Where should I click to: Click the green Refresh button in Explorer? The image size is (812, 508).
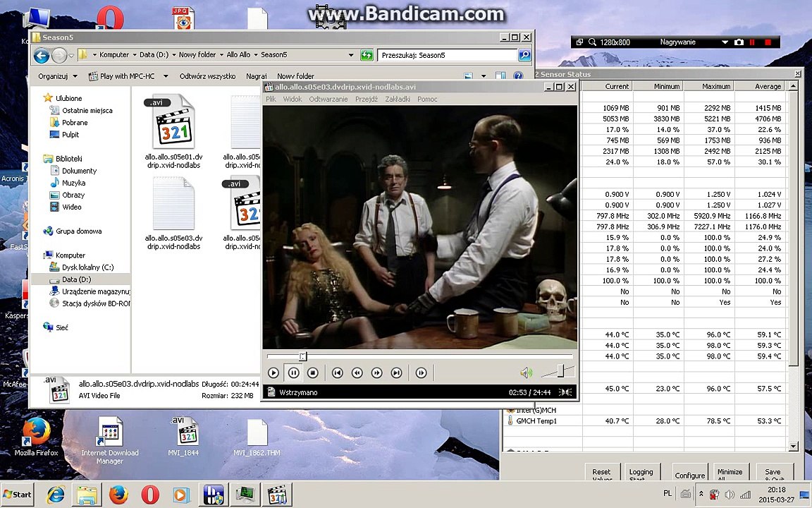367,55
